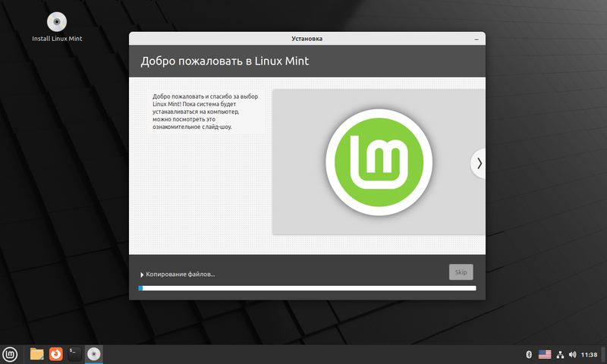
Task: Open the Linux Mint start menu
Action: point(10,354)
